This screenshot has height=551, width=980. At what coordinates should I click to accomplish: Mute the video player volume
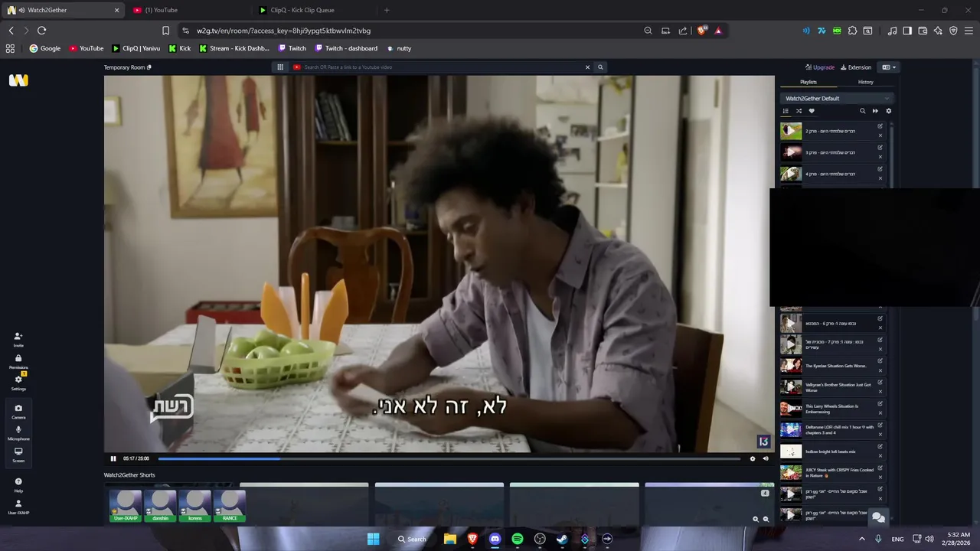766,459
